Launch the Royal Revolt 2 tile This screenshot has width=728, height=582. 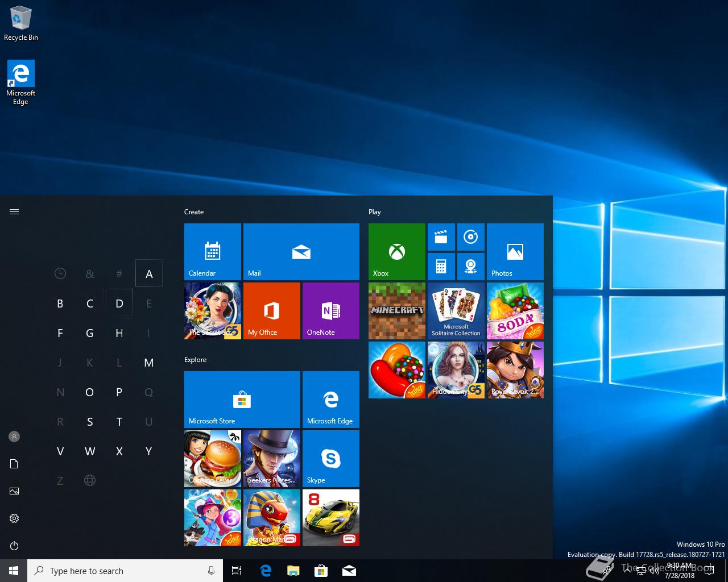[515, 370]
